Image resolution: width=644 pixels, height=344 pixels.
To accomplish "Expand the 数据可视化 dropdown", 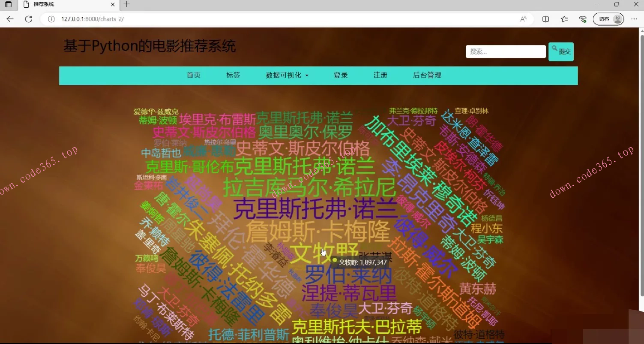I will pyautogui.click(x=287, y=75).
